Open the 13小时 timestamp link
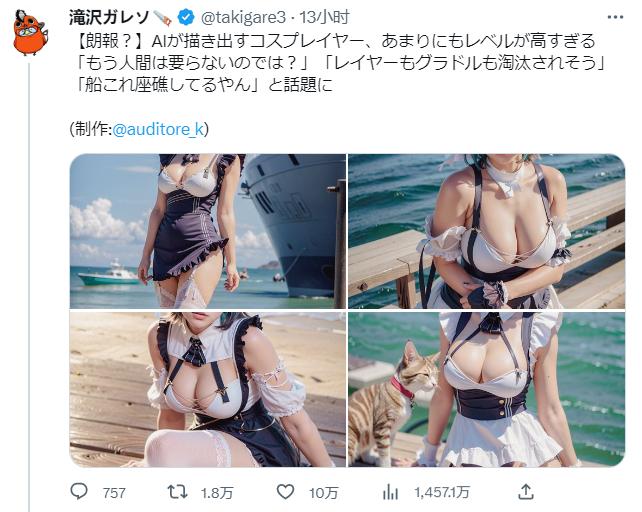Screen dimensions: 642x512 pos(324,18)
